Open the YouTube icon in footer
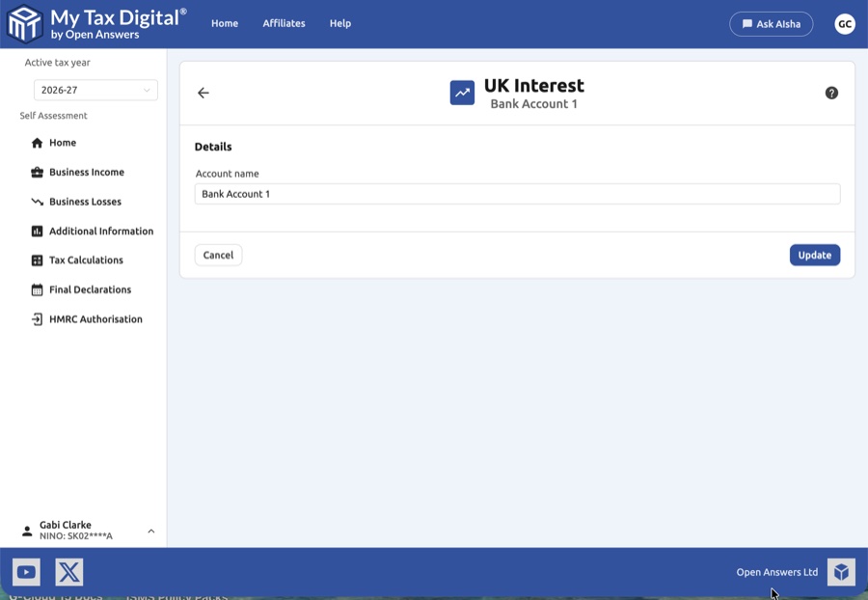The image size is (868, 600). pos(26,572)
